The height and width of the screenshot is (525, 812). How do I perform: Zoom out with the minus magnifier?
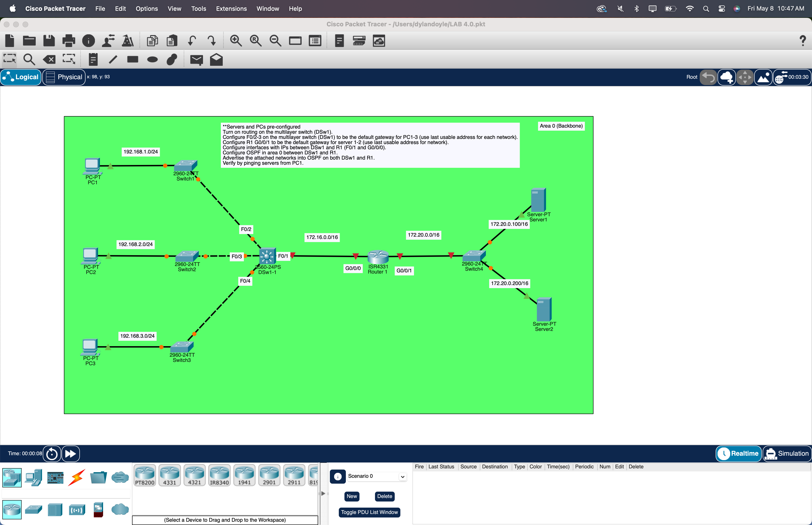point(275,41)
